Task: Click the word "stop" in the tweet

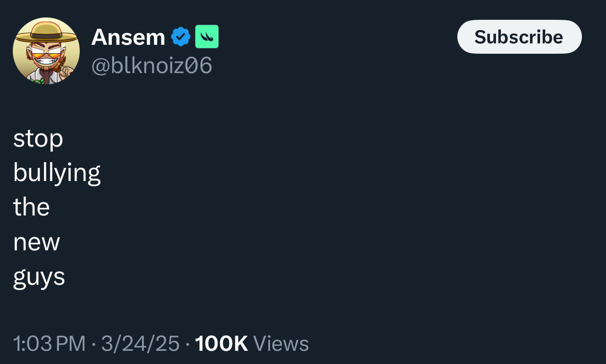Action: click(x=38, y=139)
